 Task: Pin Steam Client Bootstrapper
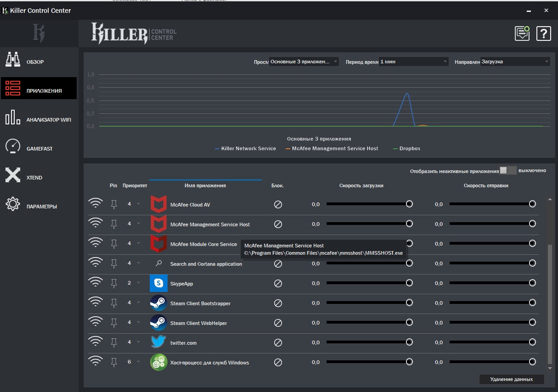pyautogui.click(x=114, y=303)
